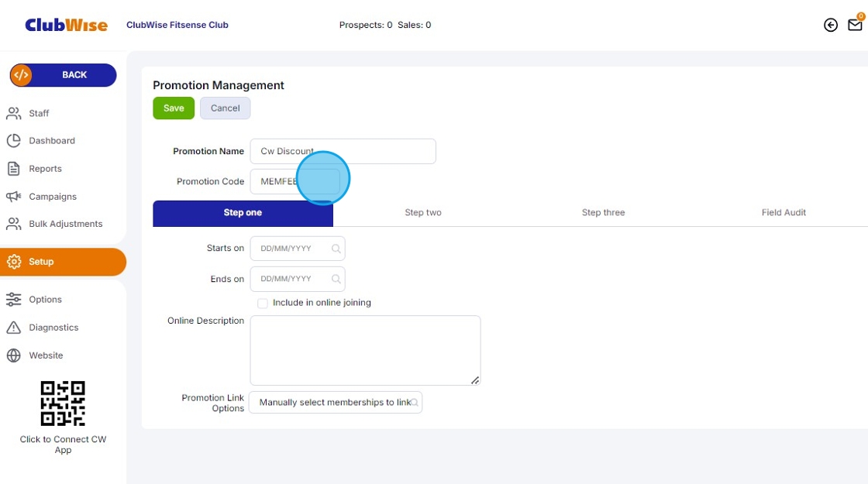Viewport: 868px width, 484px height.
Task: Open the Field Audit tab
Action: click(x=784, y=213)
